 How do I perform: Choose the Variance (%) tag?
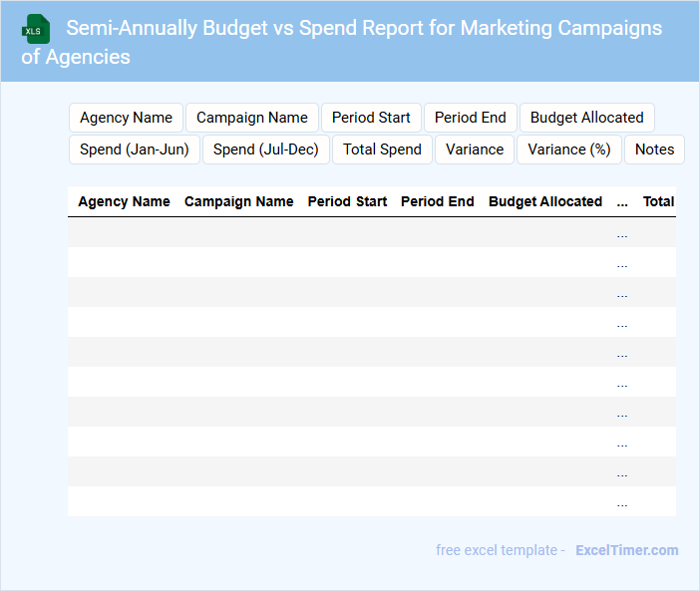click(x=568, y=149)
